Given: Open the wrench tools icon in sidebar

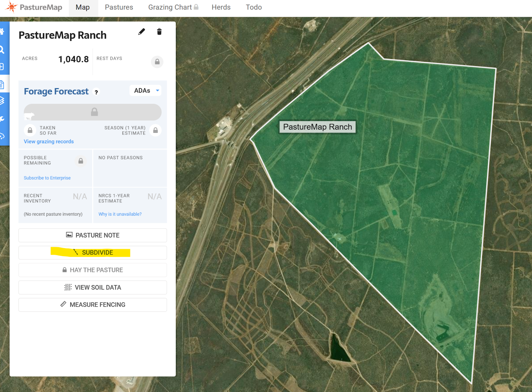Looking at the screenshot, I should tap(2, 119).
